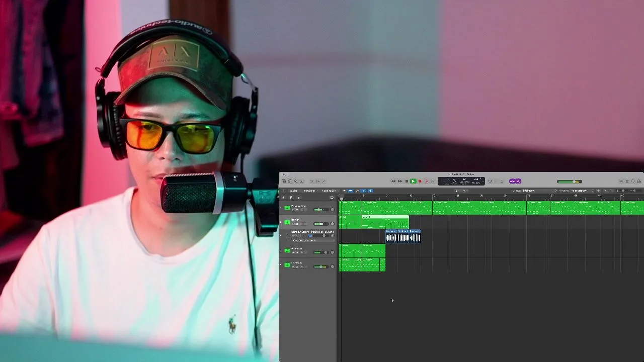The image size is (644, 362).
Task: Click the Duplicate Track button
Action: click(x=291, y=197)
